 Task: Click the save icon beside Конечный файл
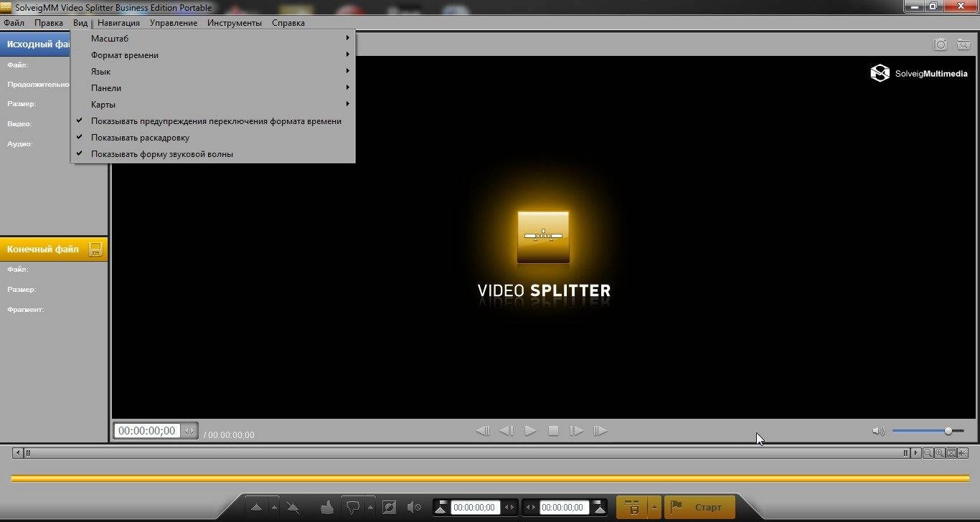pos(95,250)
